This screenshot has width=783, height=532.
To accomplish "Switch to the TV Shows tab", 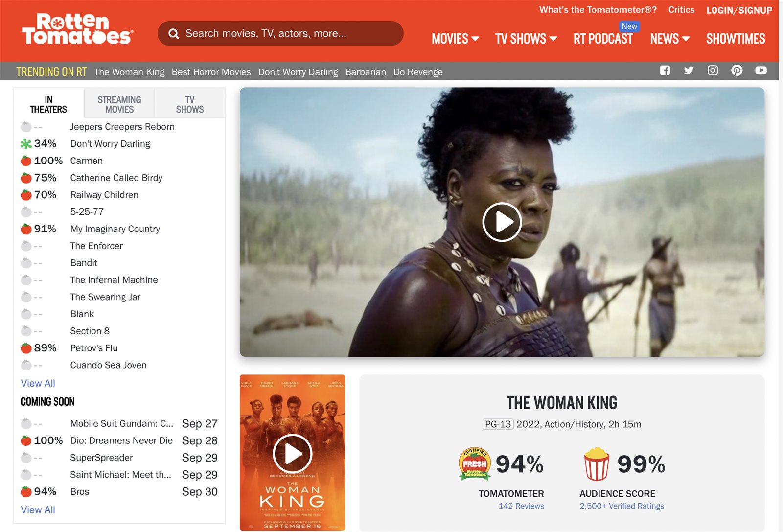I will 190,104.
